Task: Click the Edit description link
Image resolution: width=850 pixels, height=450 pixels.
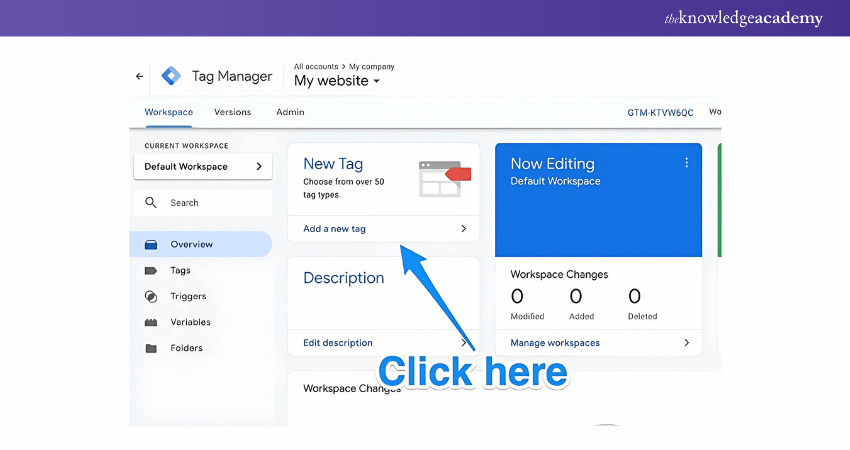Action: point(338,343)
